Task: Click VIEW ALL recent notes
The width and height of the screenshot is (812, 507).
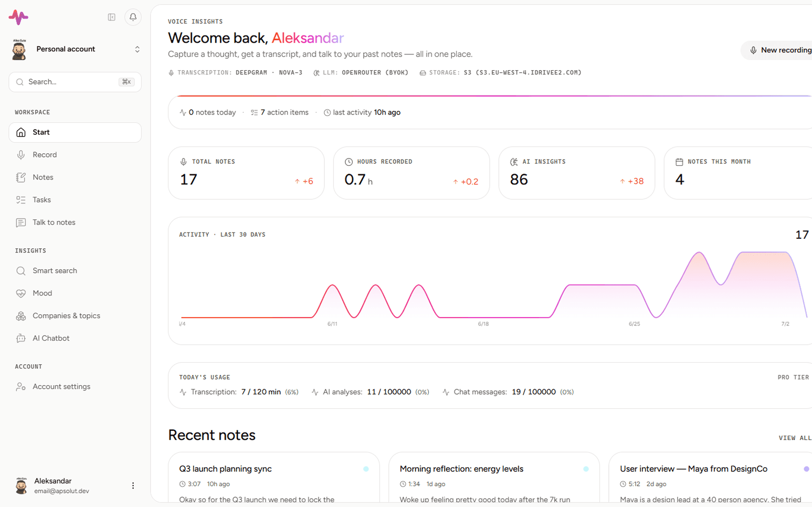Action: click(795, 438)
